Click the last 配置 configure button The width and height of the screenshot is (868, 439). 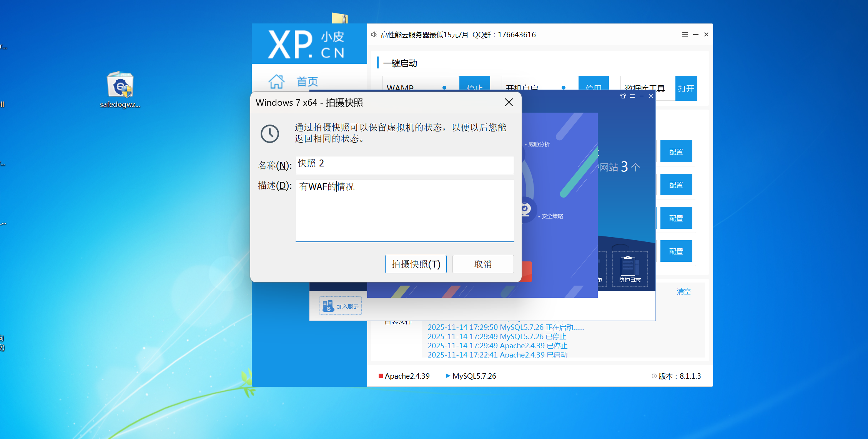(676, 251)
